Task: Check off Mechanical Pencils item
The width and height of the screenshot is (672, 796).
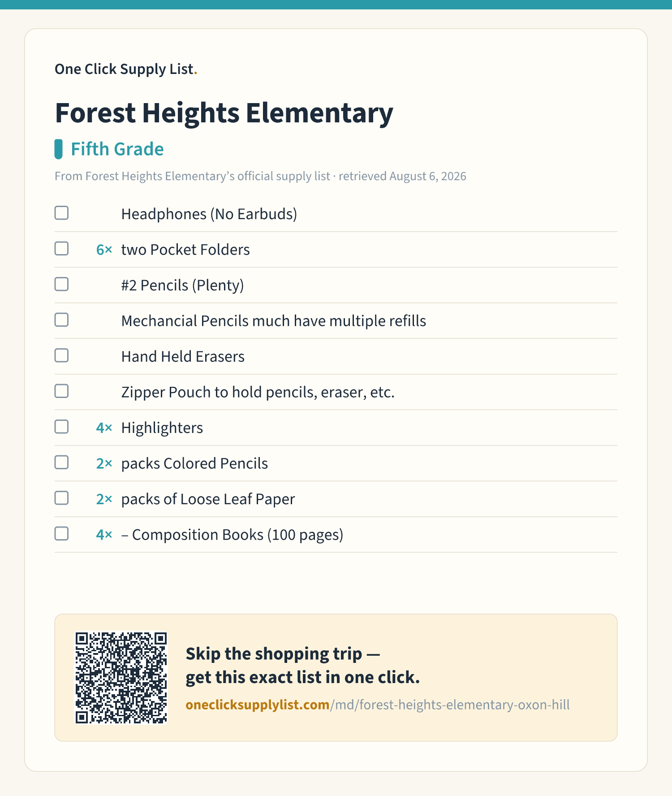Action: [x=61, y=320]
